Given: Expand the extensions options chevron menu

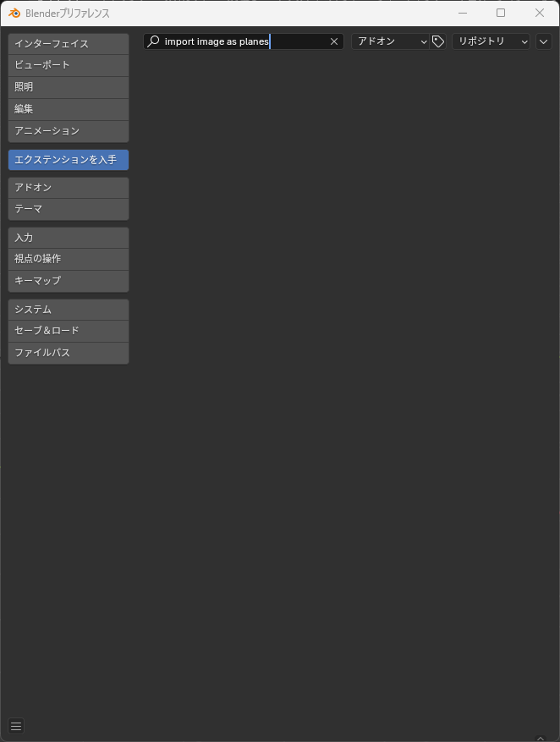Looking at the screenshot, I should point(543,41).
